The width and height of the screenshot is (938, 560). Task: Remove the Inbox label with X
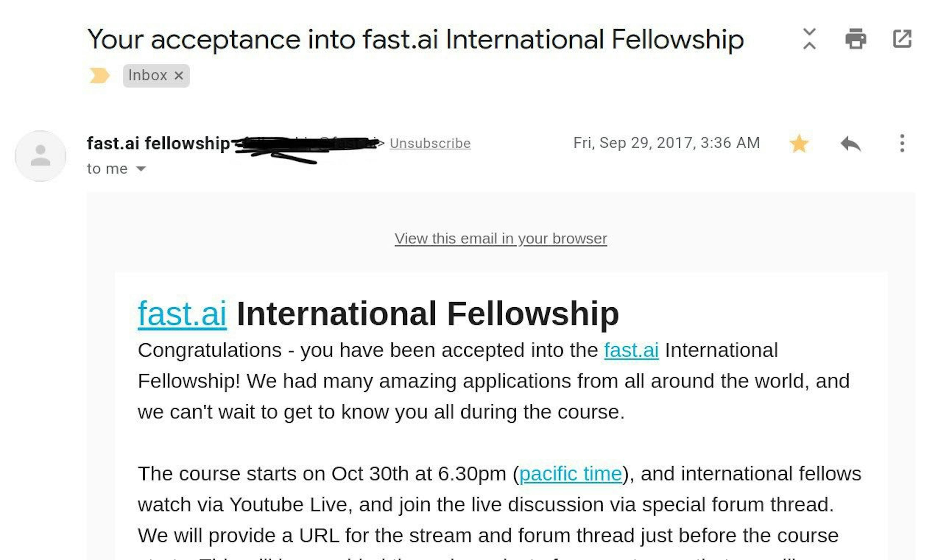179,75
